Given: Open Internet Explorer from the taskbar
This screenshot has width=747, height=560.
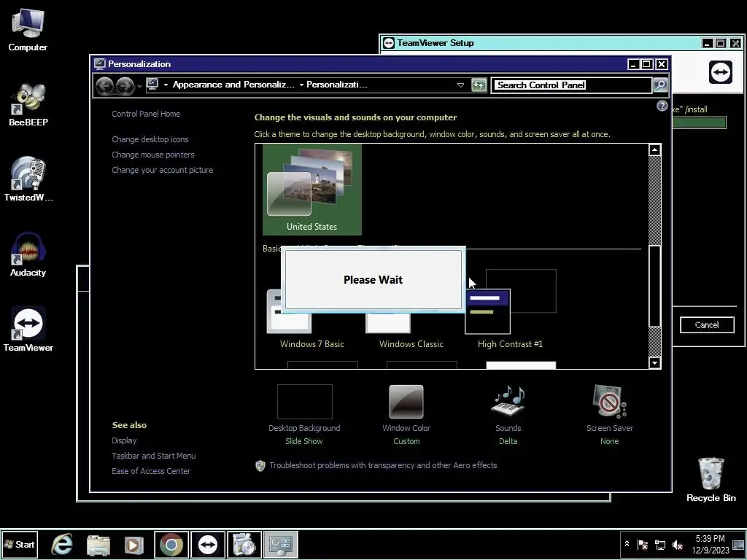Looking at the screenshot, I should coord(63,544).
